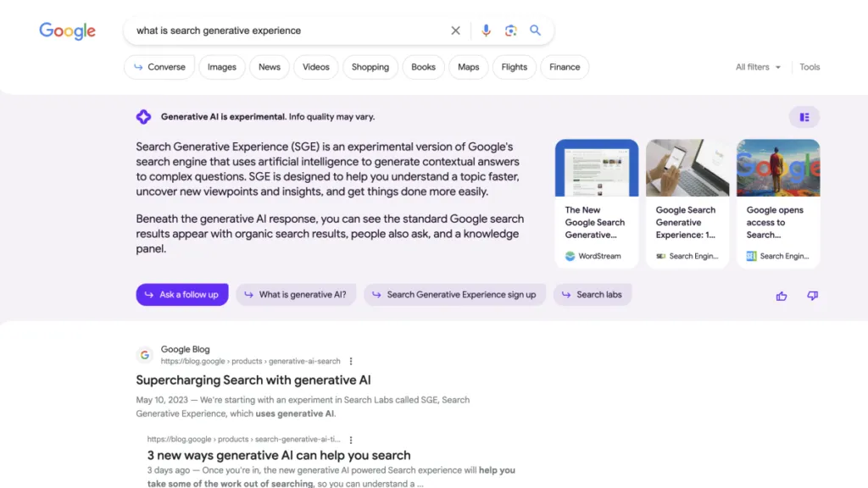The width and height of the screenshot is (868, 488).
Task: Give the AI response a thumbs up
Action: [x=782, y=296]
